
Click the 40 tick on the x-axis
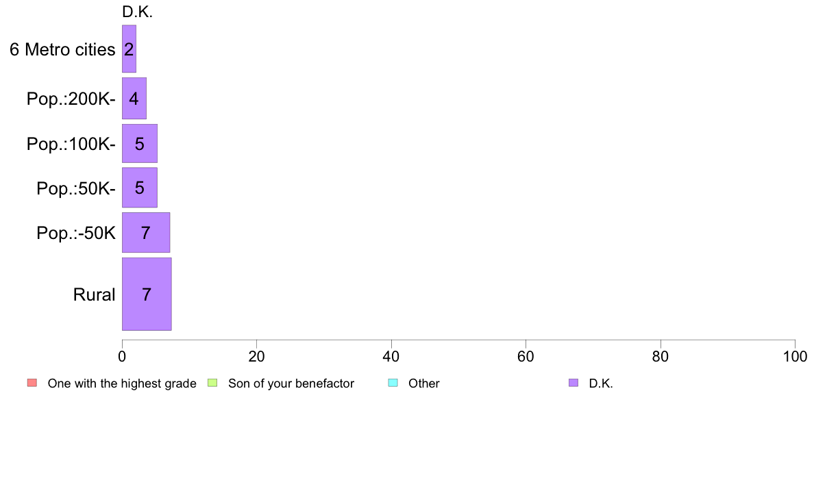(391, 356)
